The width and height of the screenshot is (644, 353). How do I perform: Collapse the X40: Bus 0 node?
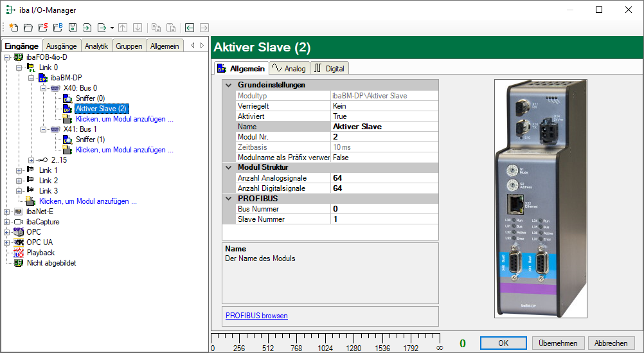click(x=44, y=88)
